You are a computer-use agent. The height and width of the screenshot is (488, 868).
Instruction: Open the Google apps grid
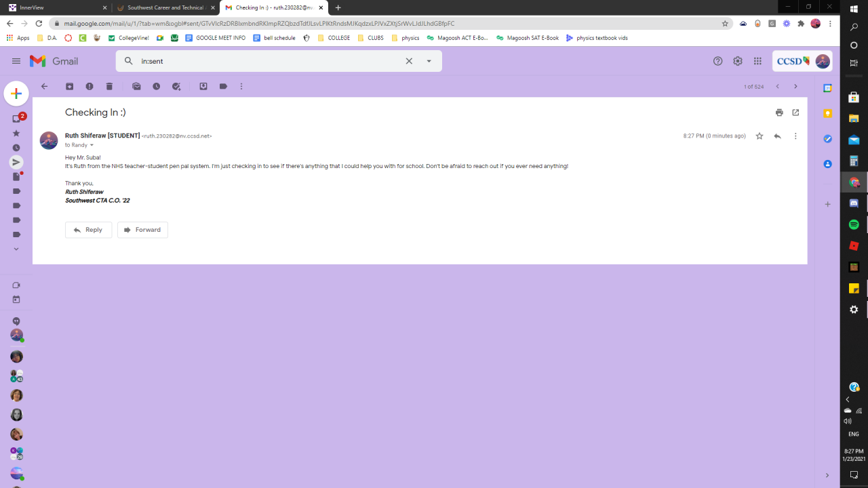click(757, 61)
